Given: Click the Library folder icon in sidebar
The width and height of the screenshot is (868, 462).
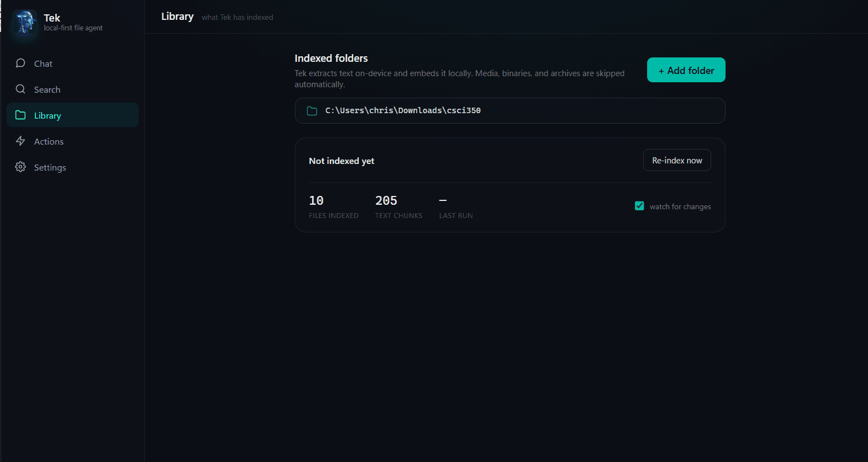Looking at the screenshot, I should coord(20,115).
